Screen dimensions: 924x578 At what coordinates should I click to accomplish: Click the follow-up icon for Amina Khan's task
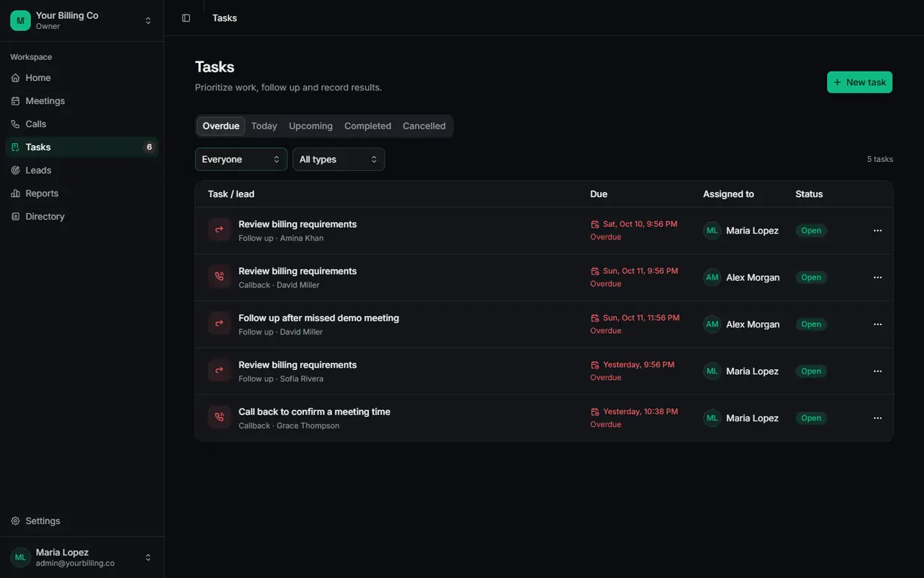point(219,230)
